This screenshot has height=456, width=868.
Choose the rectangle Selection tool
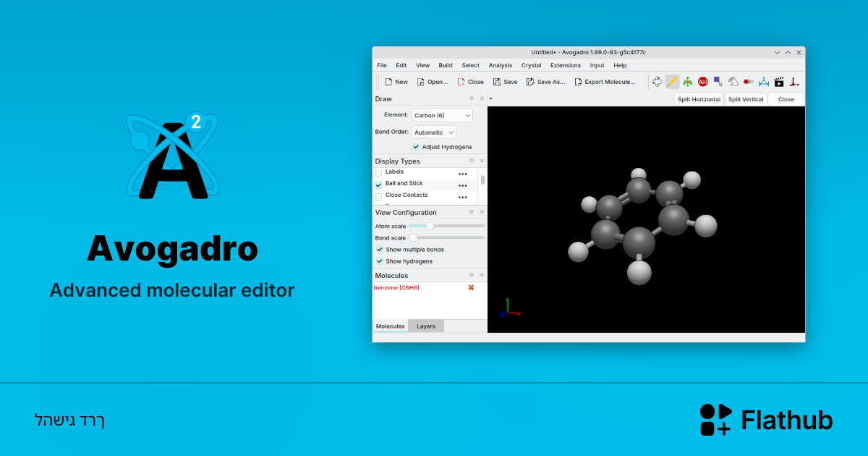click(718, 81)
